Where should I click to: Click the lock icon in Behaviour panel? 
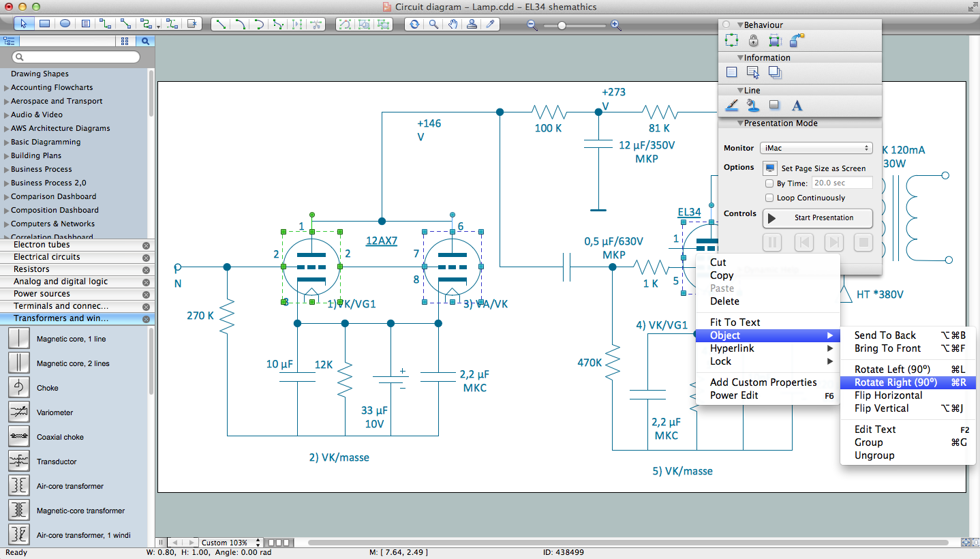click(753, 40)
